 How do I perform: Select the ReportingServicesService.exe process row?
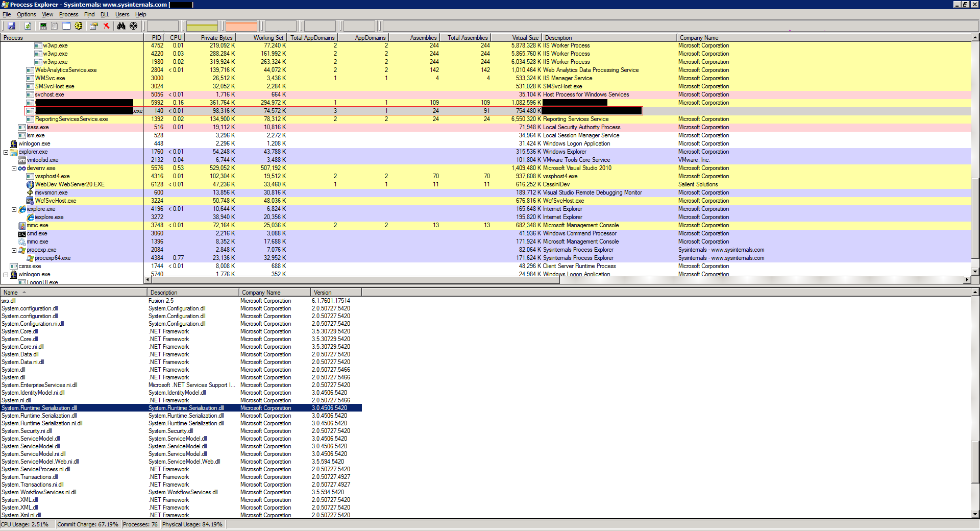coord(485,119)
